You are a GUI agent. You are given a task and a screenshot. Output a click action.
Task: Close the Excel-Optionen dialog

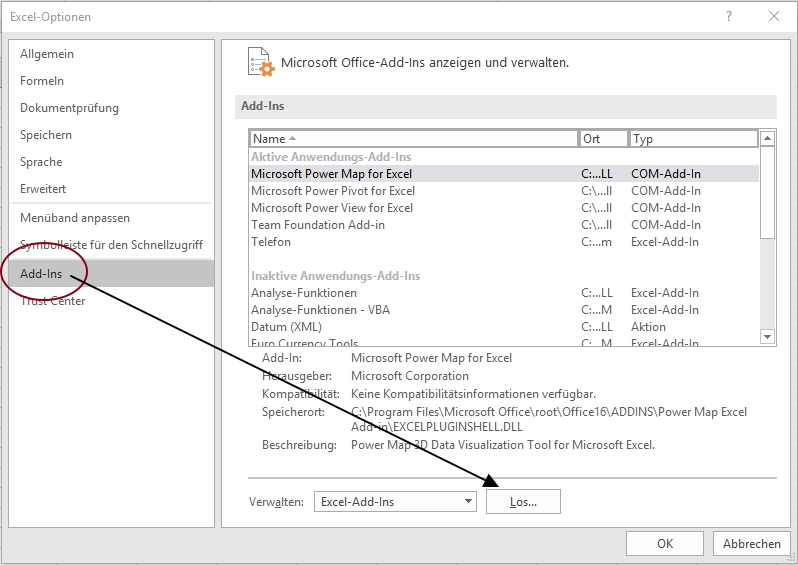(774, 16)
